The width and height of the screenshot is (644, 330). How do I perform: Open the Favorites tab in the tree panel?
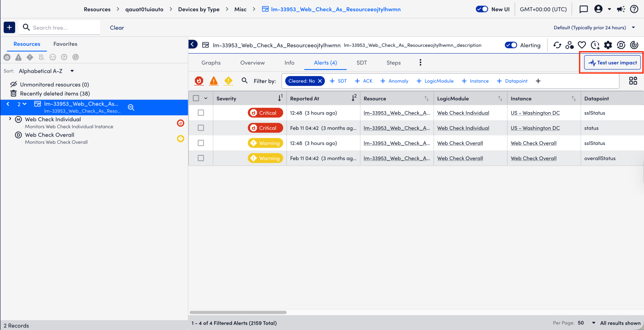coord(65,44)
